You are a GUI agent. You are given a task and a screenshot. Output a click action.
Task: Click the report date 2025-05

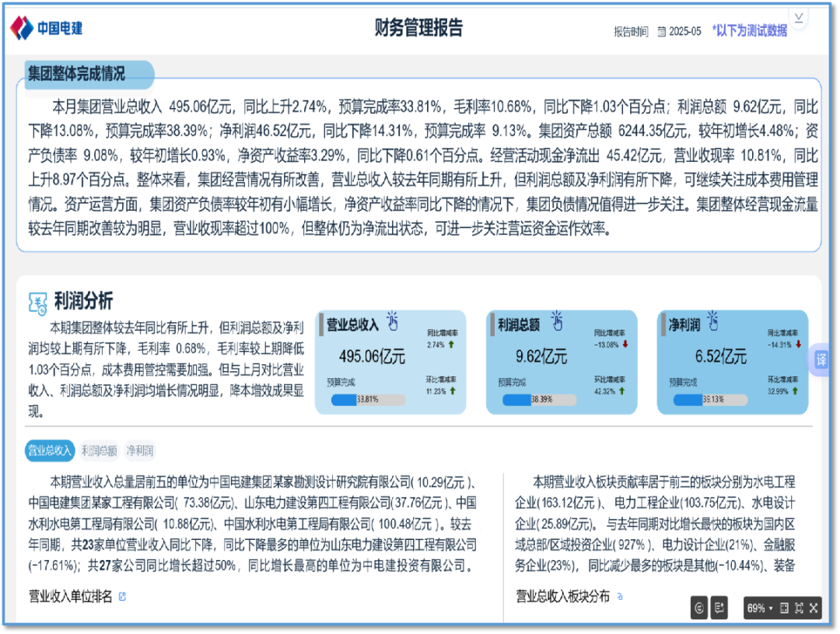tap(684, 32)
